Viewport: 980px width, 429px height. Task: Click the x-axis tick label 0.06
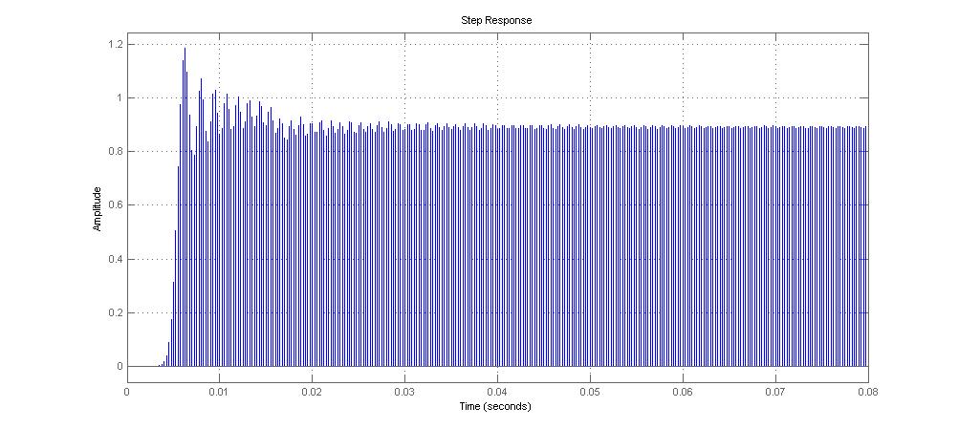point(683,392)
